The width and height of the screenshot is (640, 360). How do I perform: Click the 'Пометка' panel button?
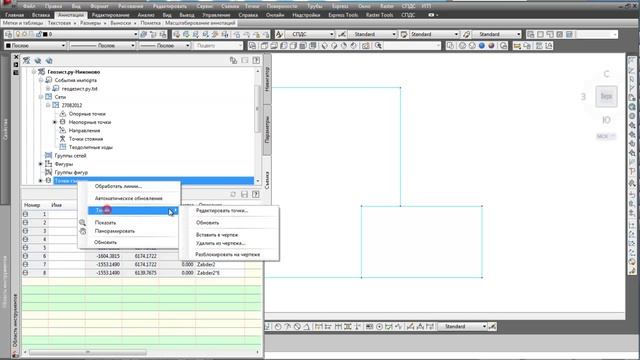(x=151, y=23)
